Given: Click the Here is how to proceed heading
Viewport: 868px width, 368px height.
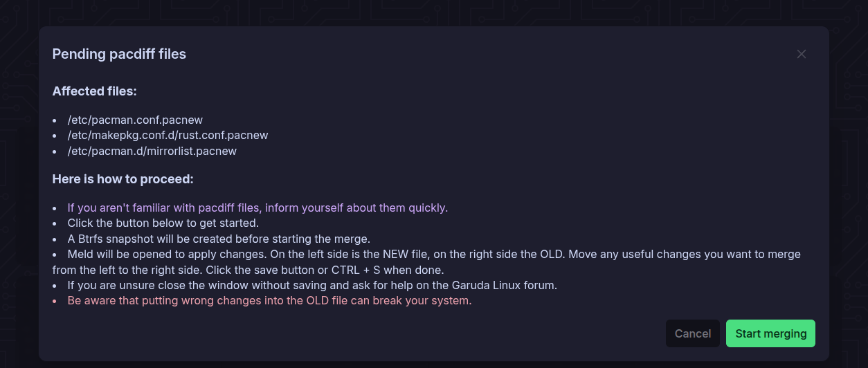Looking at the screenshot, I should tap(123, 179).
